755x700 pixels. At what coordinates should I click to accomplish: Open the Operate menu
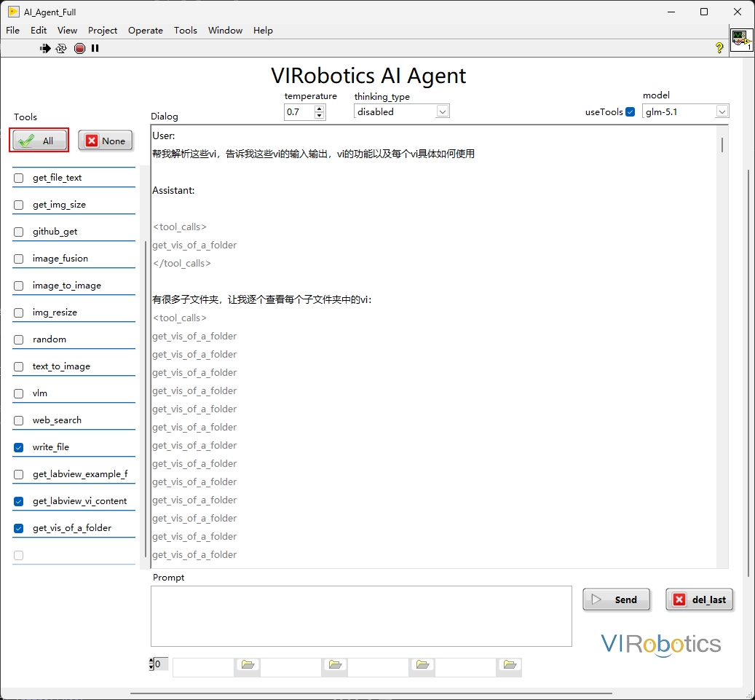tap(146, 31)
